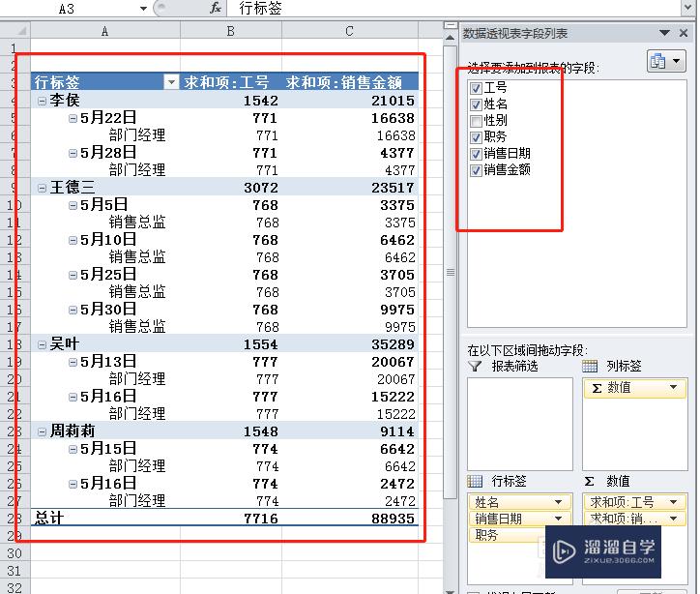
Task: Collapse the 吴叶 group
Action: coord(42,344)
